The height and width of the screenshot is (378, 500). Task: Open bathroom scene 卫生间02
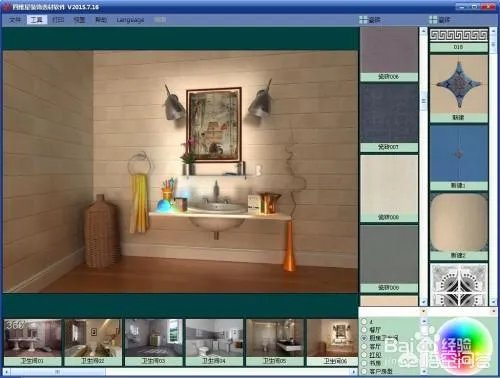click(93, 342)
